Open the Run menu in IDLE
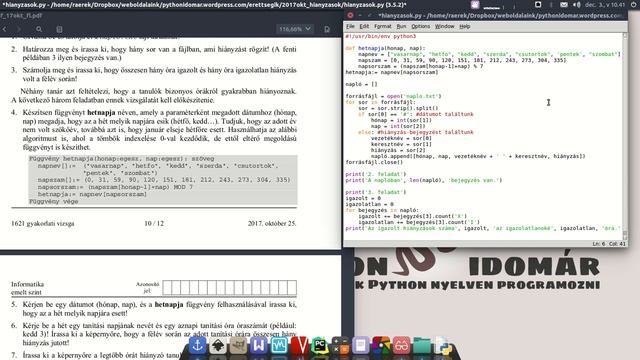640x360 pixels. (401, 27)
